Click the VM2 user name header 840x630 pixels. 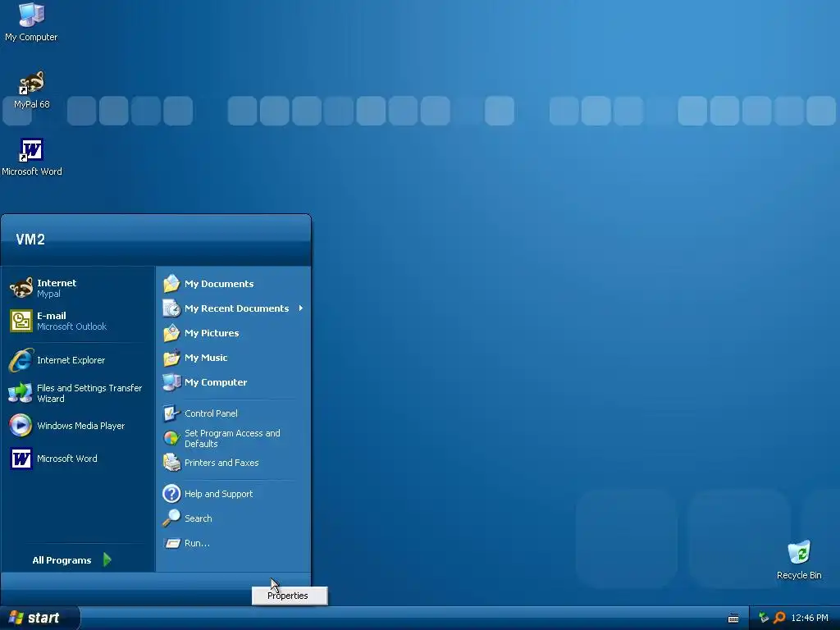click(x=30, y=240)
